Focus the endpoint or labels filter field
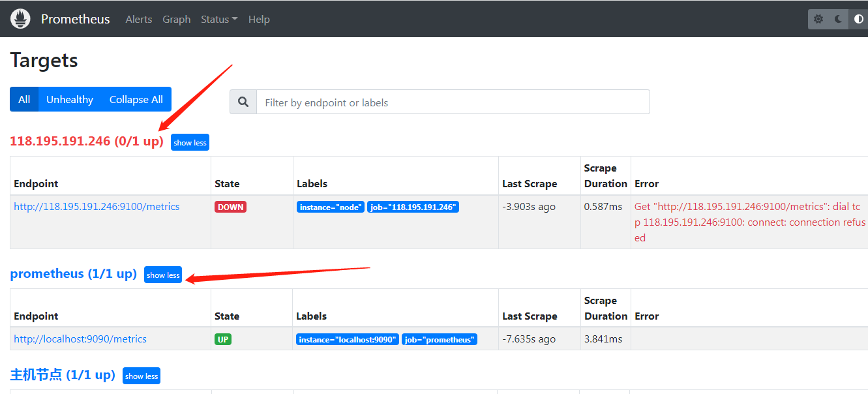The image size is (868, 394). [x=453, y=102]
